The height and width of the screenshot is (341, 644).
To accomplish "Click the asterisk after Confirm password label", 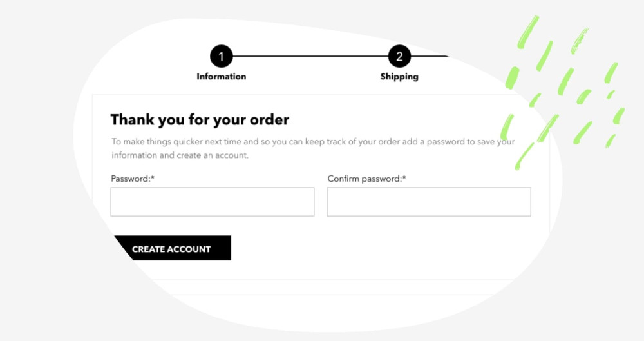I will (x=404, y=177).
